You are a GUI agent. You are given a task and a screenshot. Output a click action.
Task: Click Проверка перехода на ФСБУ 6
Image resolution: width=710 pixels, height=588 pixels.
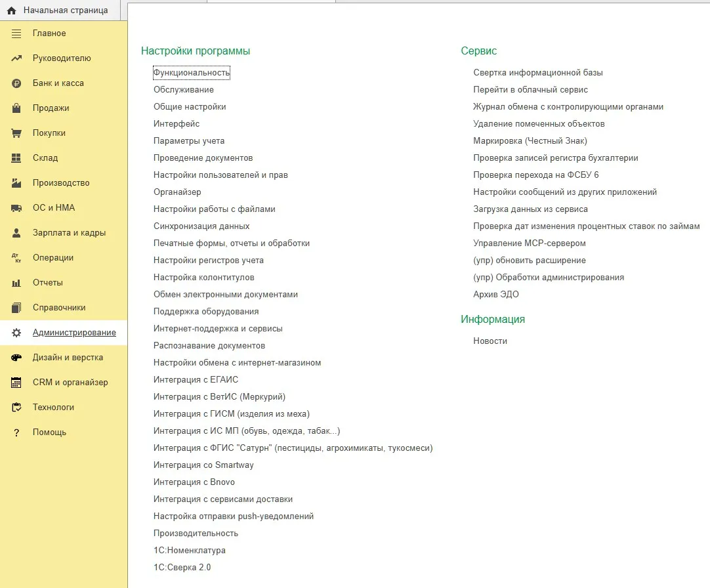point(535,175)
